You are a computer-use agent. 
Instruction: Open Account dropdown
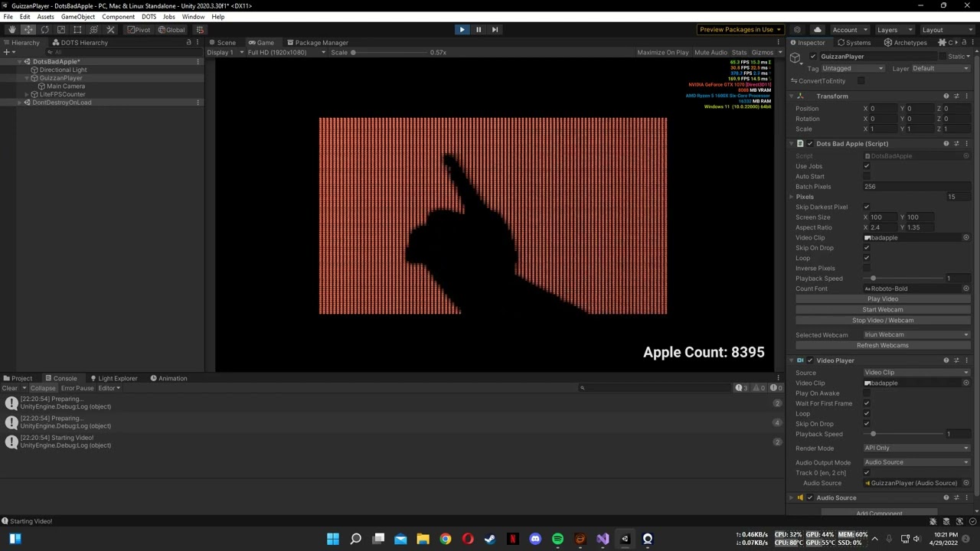click(849, 30)
